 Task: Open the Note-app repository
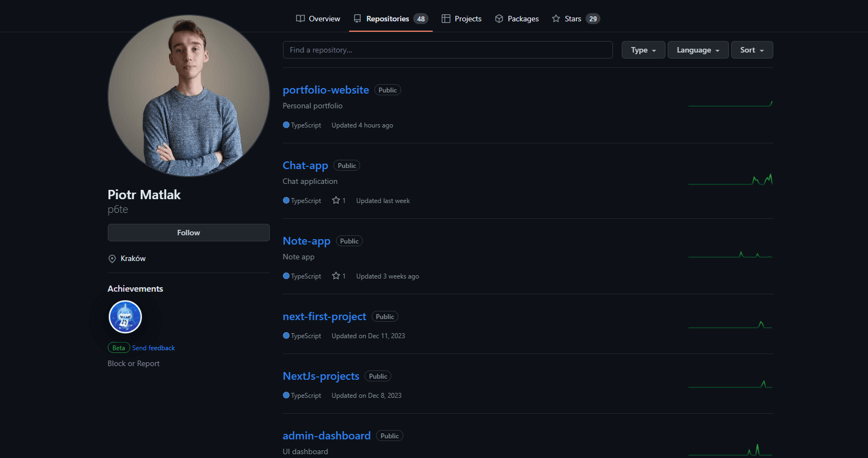pos(306,241)
